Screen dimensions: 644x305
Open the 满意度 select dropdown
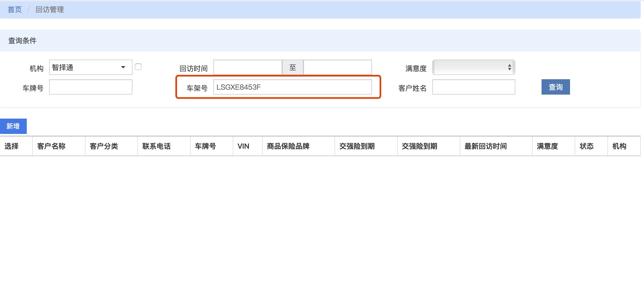(473, 67)
